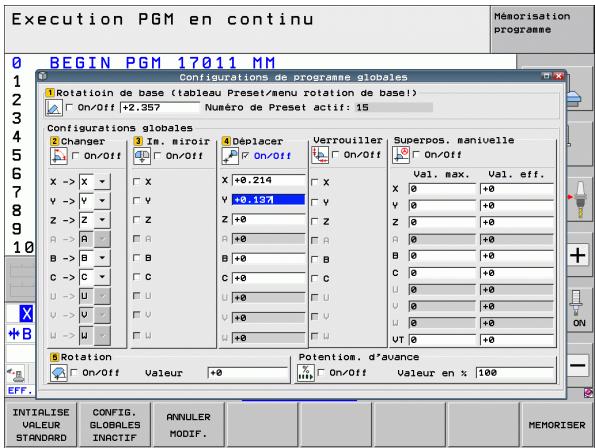595x448 pixels.
Task: Click the Changer axis swap icon
Action: [x=59, y=156]
